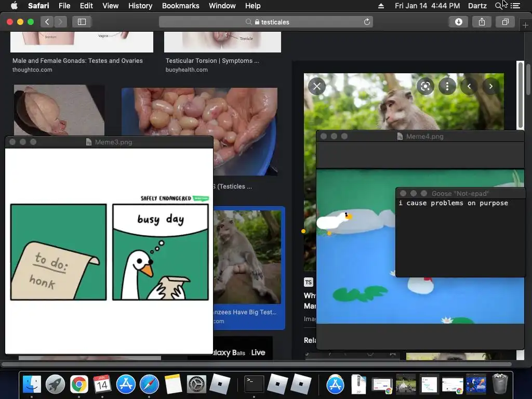Open the three-dot menu on image preview
The image size is (532, 399).
(x=447, y=86)
